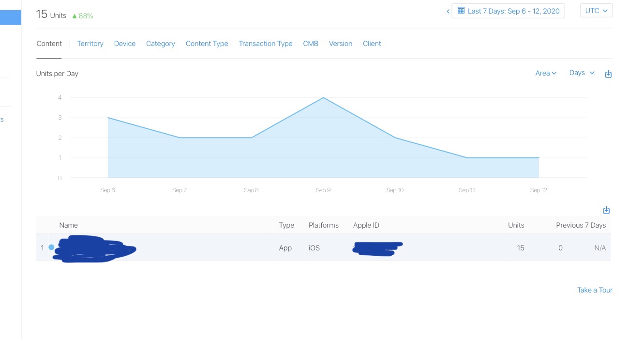This screenshot has width=644, height=339.
Task: Switch to the Version tab
Action: coord(341,44)
